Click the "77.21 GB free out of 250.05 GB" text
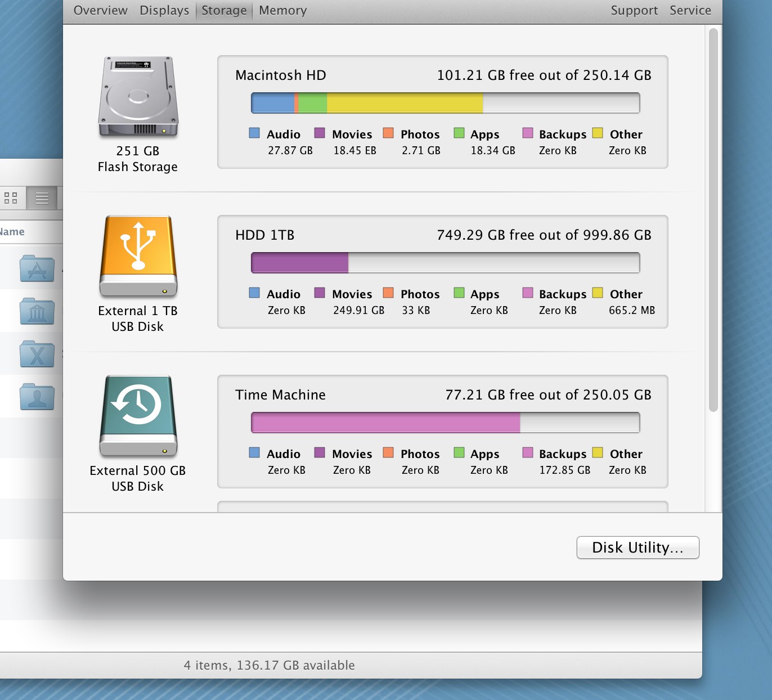772x700 pixels. pyautogui.click(x=549, y=395)
